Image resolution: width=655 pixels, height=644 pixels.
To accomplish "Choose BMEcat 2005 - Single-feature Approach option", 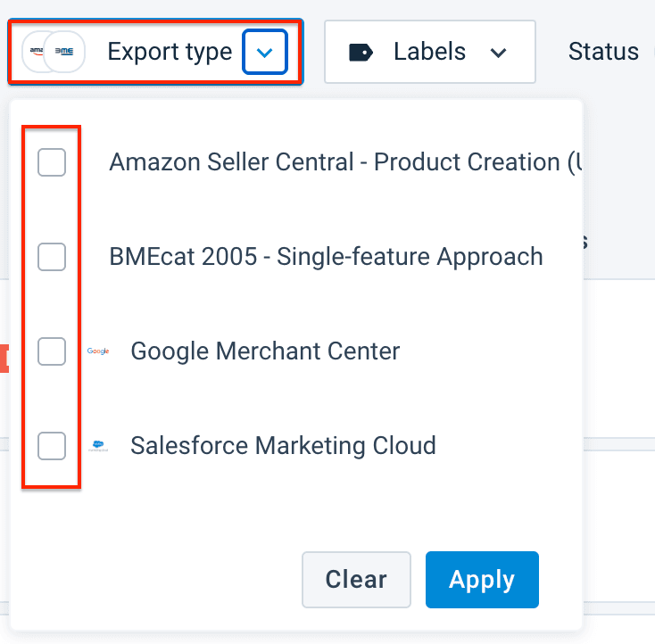I will pos(326,257).
